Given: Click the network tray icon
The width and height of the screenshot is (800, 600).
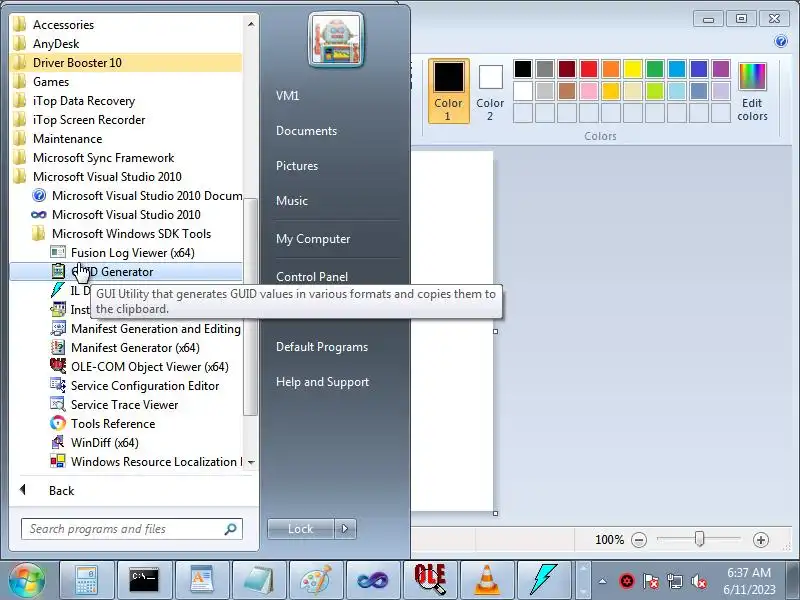Looking at the screenshot, I should (674, 581).
